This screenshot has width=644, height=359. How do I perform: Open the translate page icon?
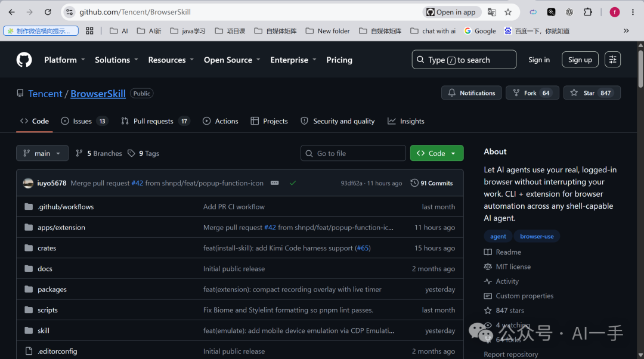point(491,12)
